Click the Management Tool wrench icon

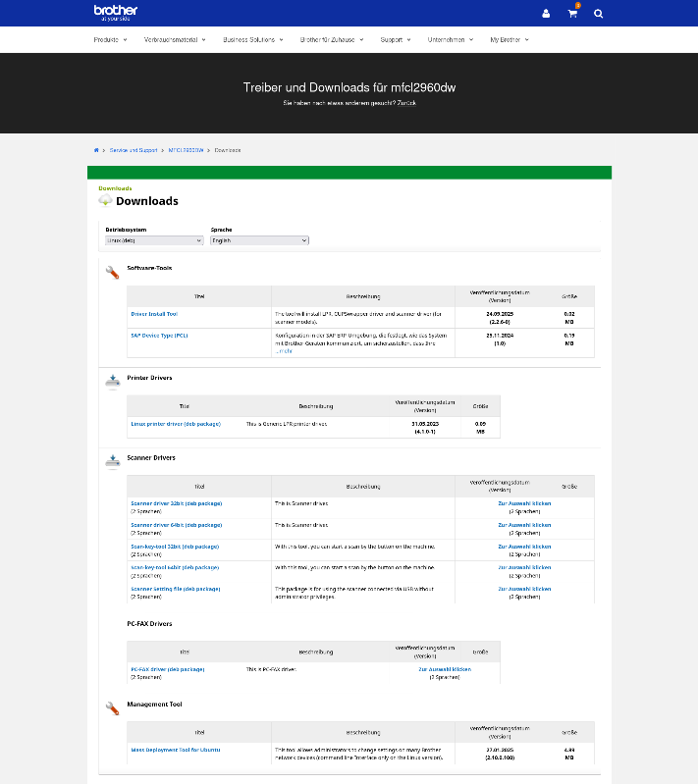click(113, 708)
